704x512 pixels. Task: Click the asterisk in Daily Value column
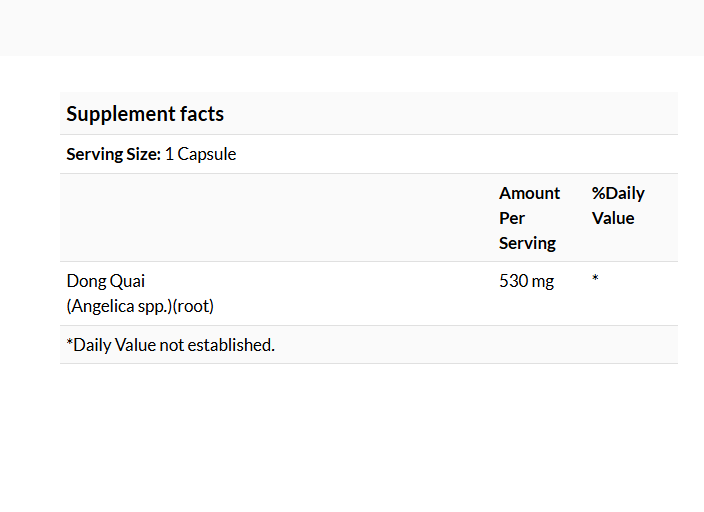point(595,278)
